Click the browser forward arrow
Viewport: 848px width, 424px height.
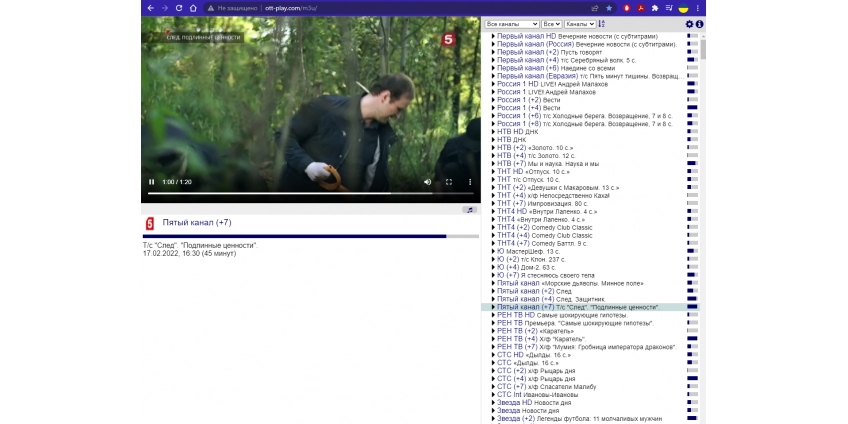click(x=165, y=8)
